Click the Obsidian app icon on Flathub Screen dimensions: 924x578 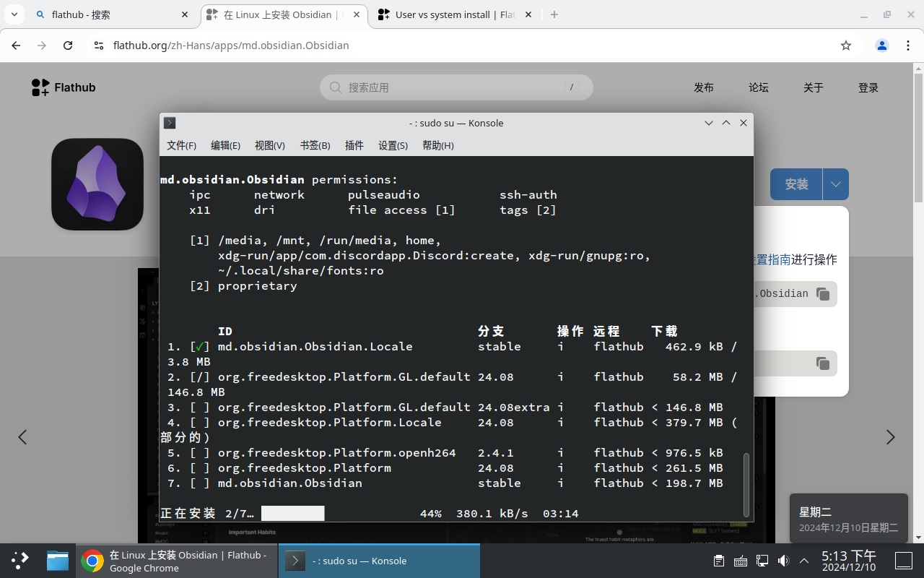coord(97,184)
